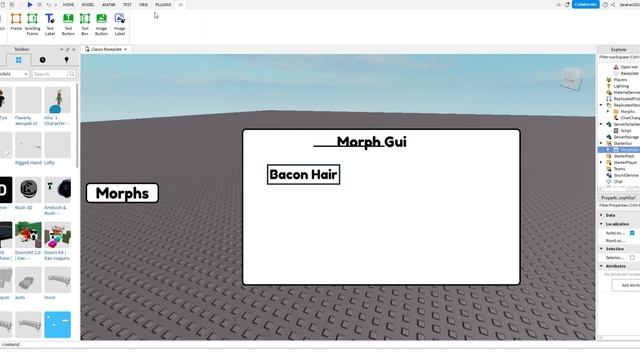Screen dimensions: 640x360
Task: Open the Toolbox marketplace grid tab
Action: pos(18,60)
